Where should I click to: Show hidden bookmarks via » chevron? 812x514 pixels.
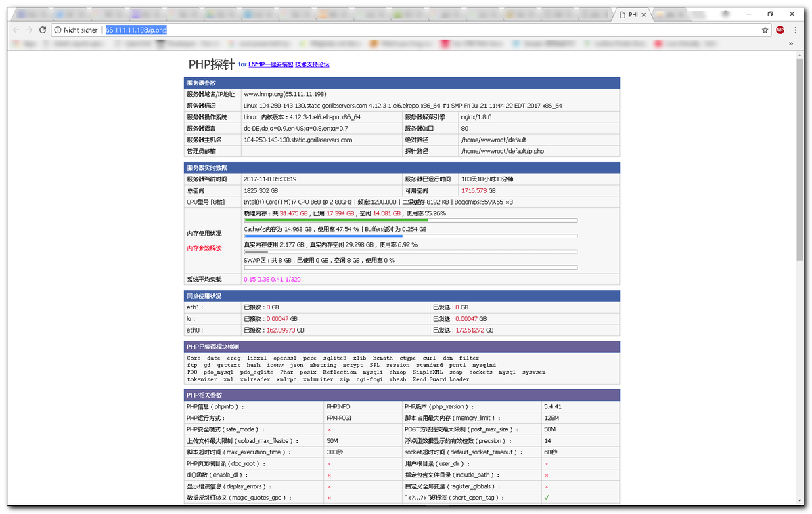click(x=790, y=43)
